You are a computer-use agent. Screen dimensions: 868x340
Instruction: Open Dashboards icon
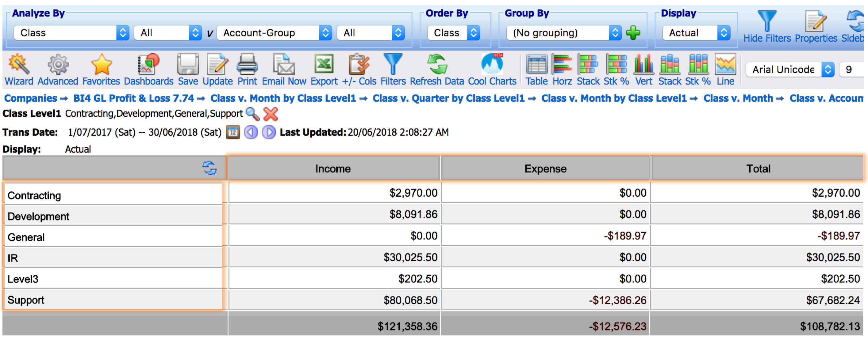pyautogui.click(x=148, y=70)
